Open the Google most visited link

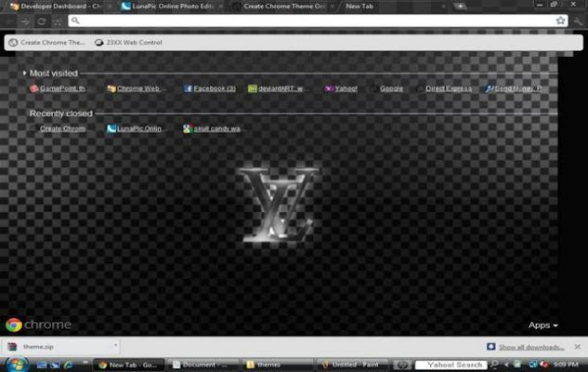pos(391,88)
